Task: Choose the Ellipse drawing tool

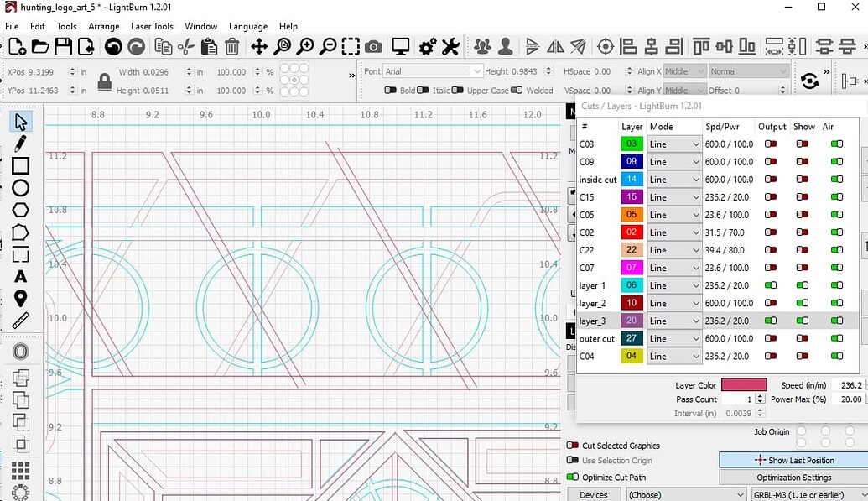Action: coord(20,188)
